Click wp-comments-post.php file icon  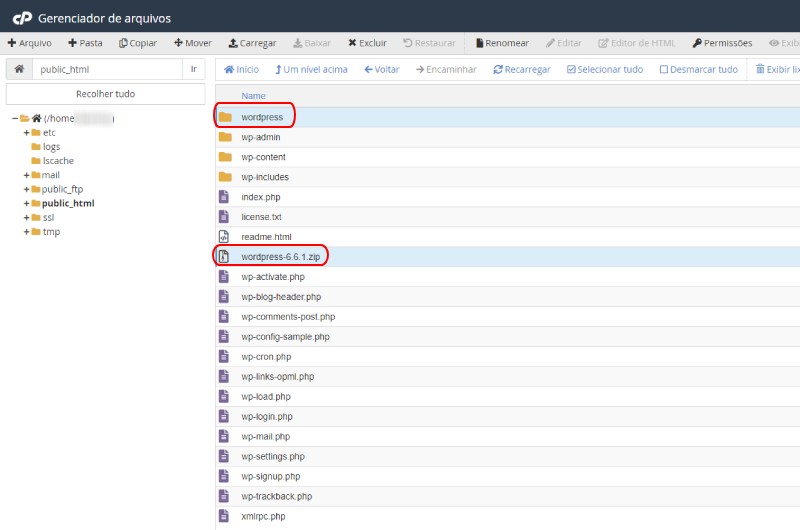(223, 316)
